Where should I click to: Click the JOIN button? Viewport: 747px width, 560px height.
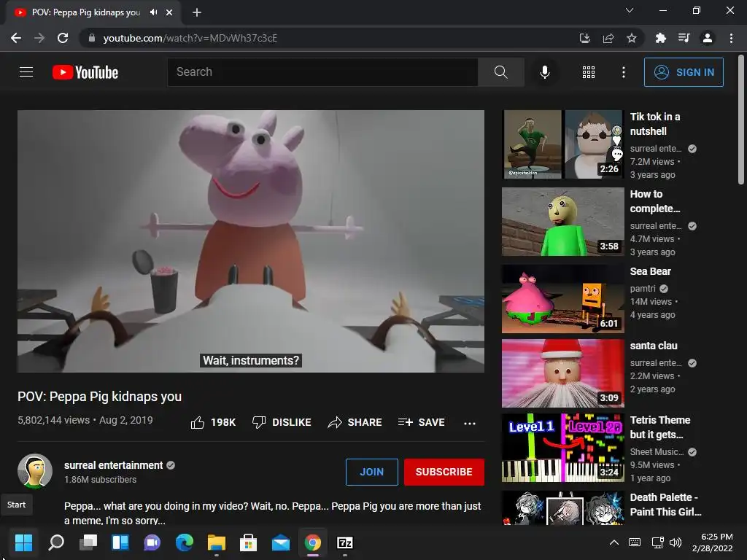[371, 472]
